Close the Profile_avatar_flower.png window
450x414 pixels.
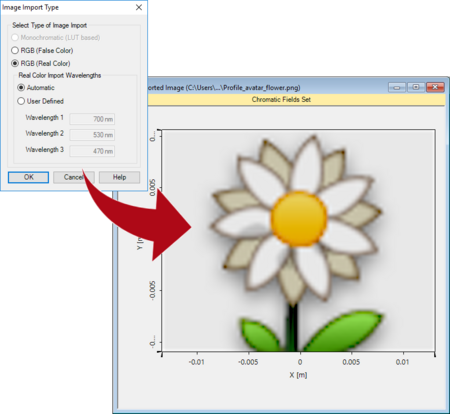(435, 87)
